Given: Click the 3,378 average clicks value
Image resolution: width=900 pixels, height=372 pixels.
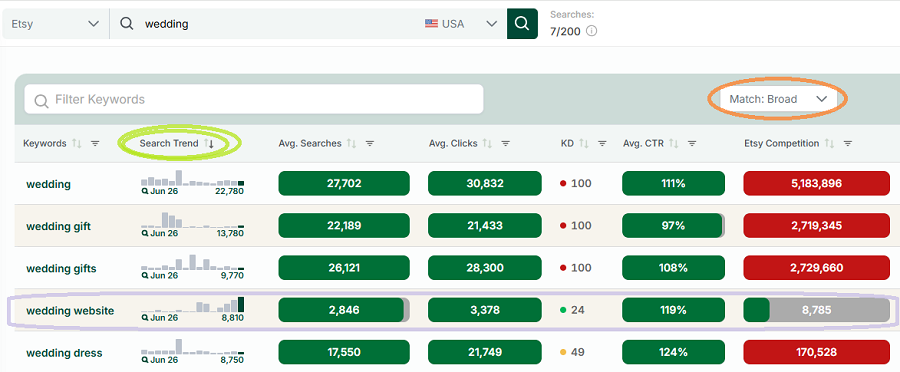Looking at the screenshot, I should 485,310.
